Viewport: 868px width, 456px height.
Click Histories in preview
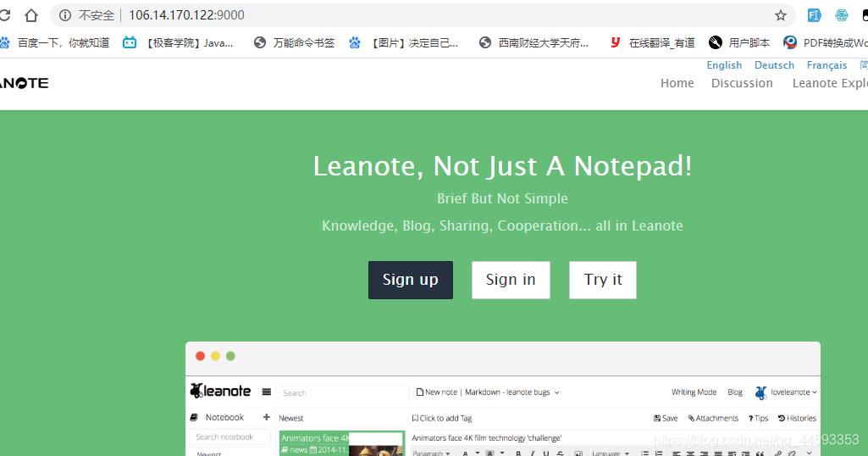(797, 418)
